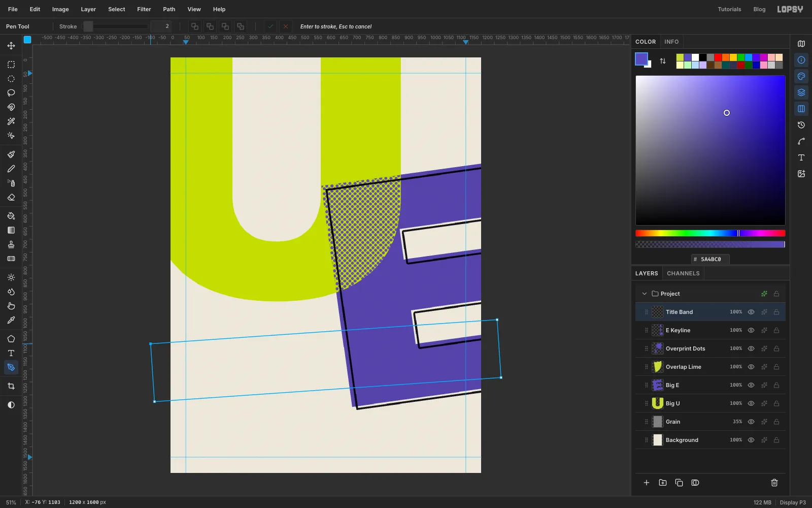The height and width of the screenshot is (508, 812).
Task: Select the Crop tool
Action: [x=11, y=386]
